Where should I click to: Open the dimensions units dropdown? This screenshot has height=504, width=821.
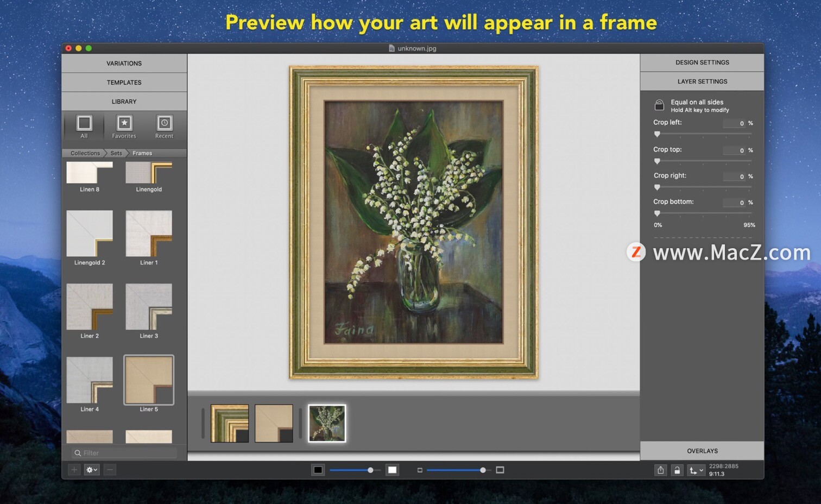pyautogui.click(x=696, y=470)
